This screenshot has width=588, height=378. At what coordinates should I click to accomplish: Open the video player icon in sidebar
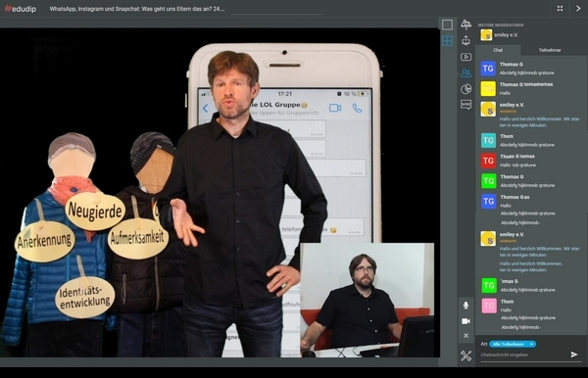coord(465,57)
